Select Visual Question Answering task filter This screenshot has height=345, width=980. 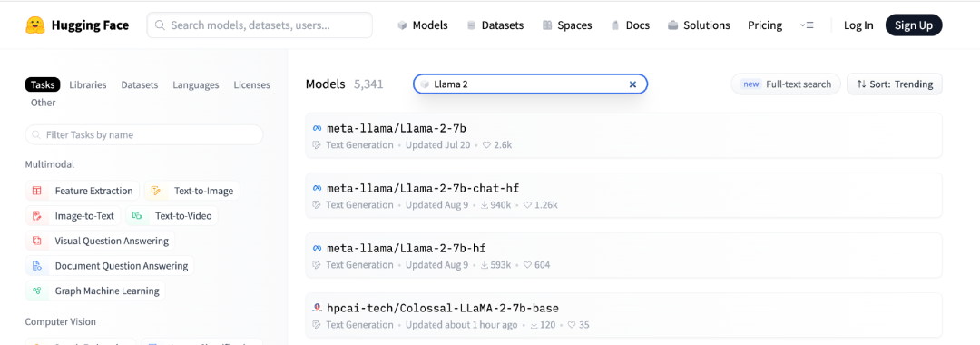click(100, 241)
